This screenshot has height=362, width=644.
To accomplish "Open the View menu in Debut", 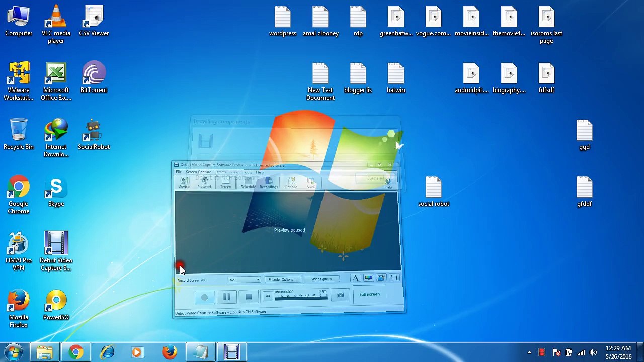I will (x=234, y=172).
